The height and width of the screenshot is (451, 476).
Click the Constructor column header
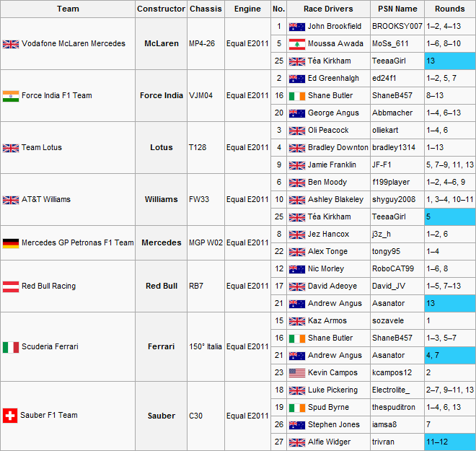coord(162,9)
